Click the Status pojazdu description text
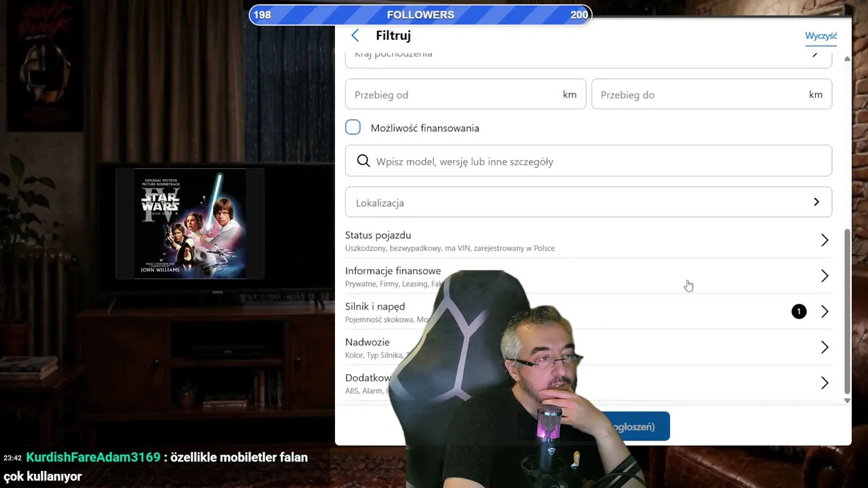 [x=450, y=248]
